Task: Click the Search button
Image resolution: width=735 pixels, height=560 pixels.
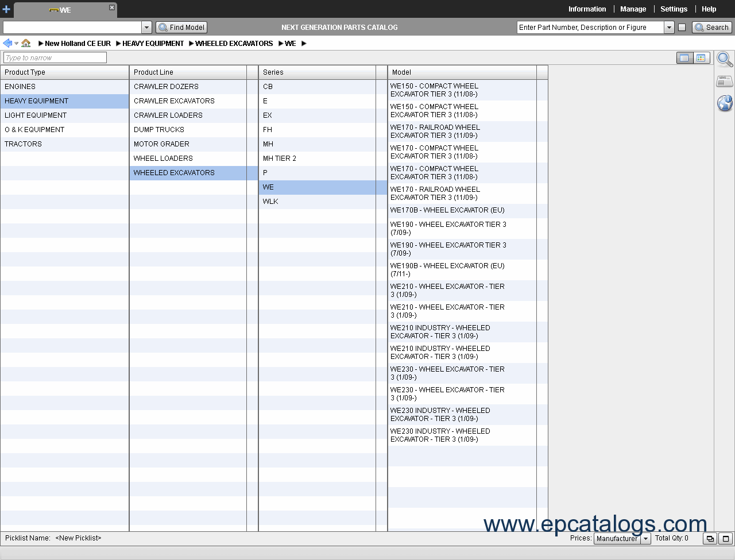Action: coord(712,27)
